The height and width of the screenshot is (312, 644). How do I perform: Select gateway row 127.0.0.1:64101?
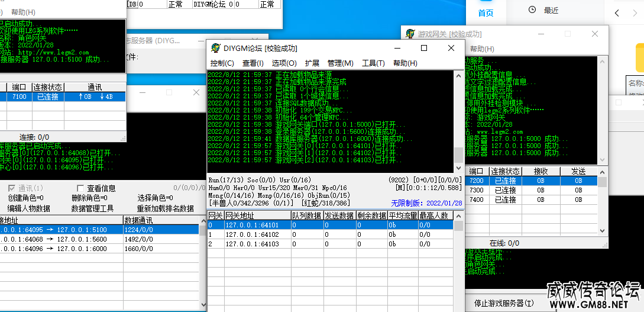(x=330, y=225)
